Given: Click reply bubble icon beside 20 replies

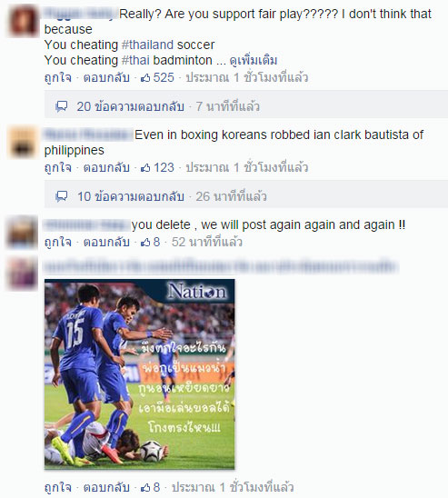Looking at the screenshot, I should click(62, 106).
